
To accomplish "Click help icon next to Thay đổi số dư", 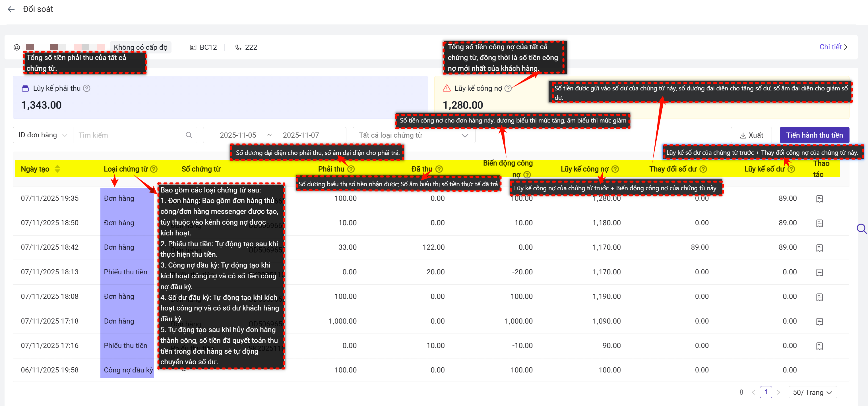I will tap(703, 169).
